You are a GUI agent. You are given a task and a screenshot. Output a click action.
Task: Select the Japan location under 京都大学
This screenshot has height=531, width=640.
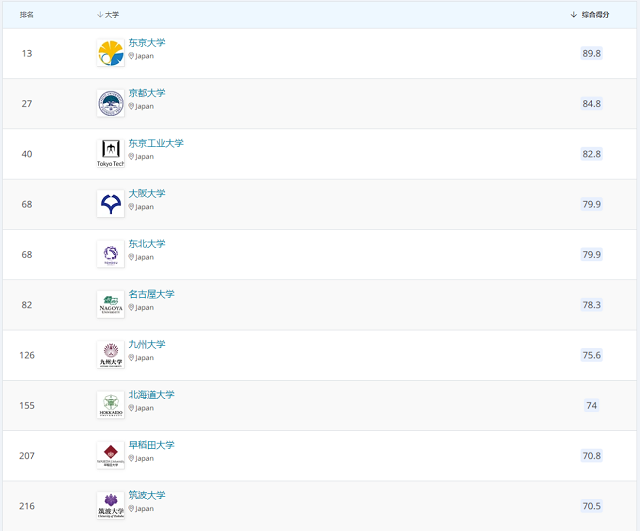pyautogui.click(x=141, y=106)
